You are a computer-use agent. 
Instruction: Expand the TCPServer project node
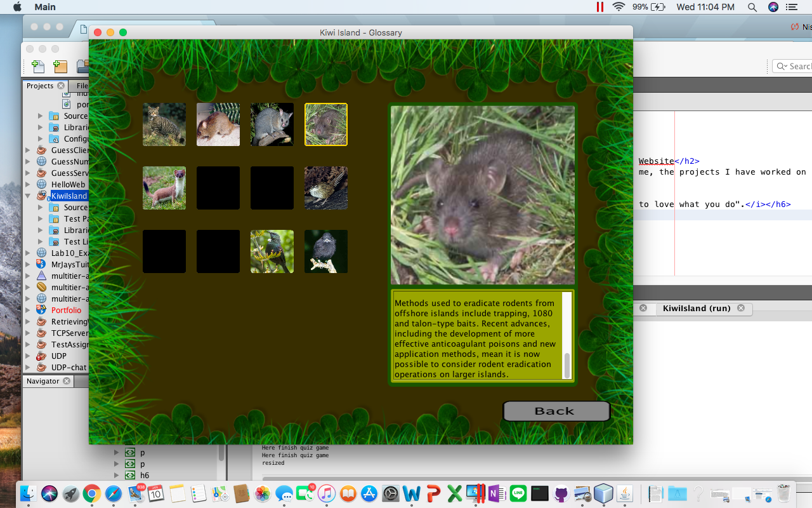point(28,333)
